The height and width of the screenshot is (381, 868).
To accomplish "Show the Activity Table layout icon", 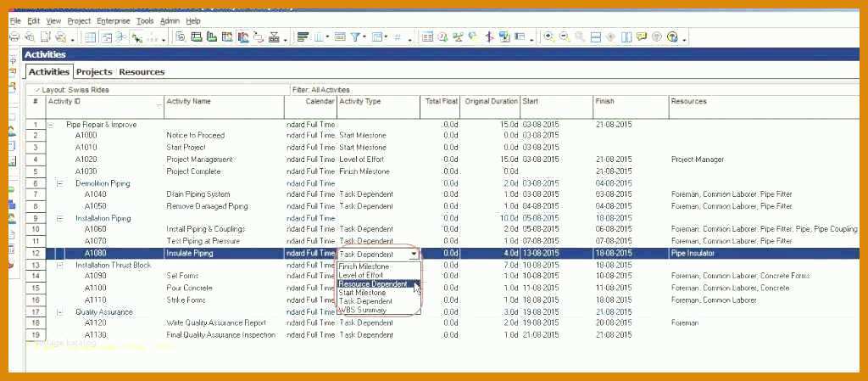I will 90,37.
